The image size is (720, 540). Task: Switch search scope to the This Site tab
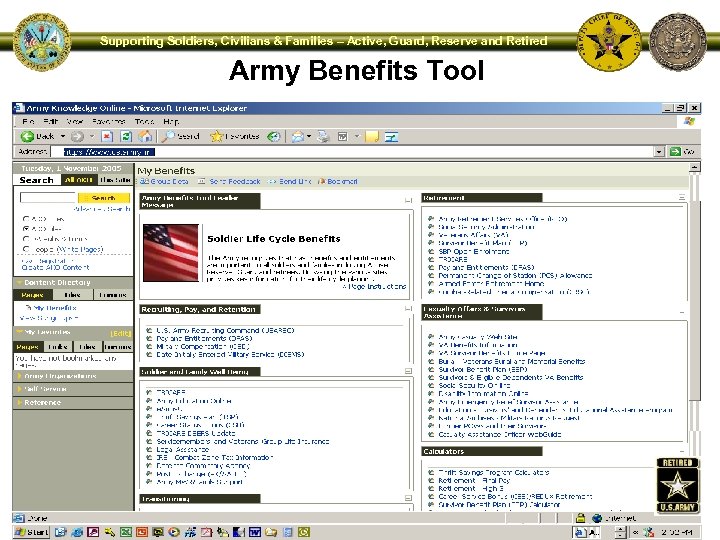click(x=115, y=180)
